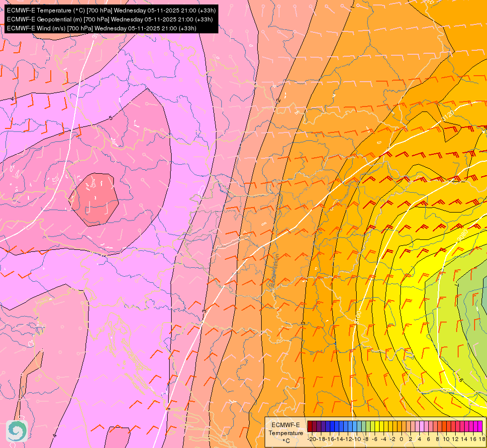This screenshot has height=448, width=487.
Task: Click the '18' value on the temperature scale
Action: tap(482, 439)
